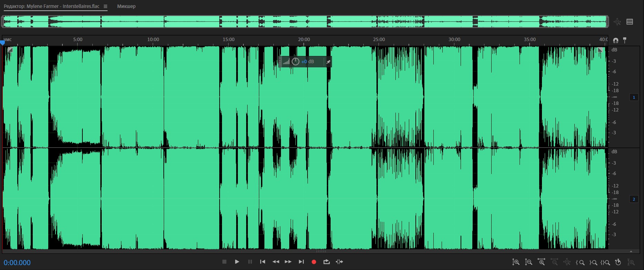Zoom in amplitude on waveform
644x270 pixels.
click(x=516, y=262)
